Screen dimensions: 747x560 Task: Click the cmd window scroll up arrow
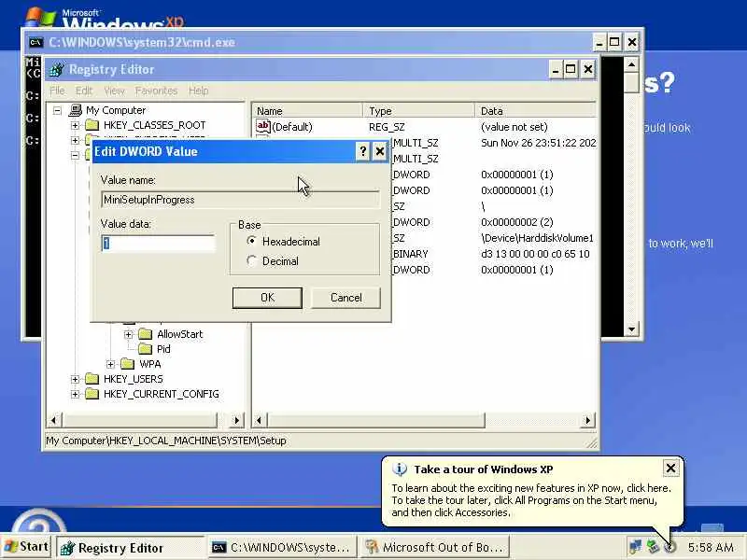pyautogui.click(x=631, y=64)
